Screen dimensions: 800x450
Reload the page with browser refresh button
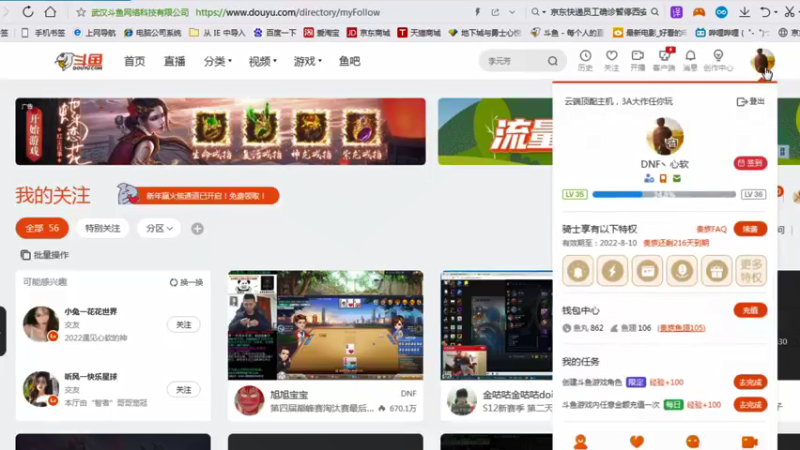click(x=28, y=12)
